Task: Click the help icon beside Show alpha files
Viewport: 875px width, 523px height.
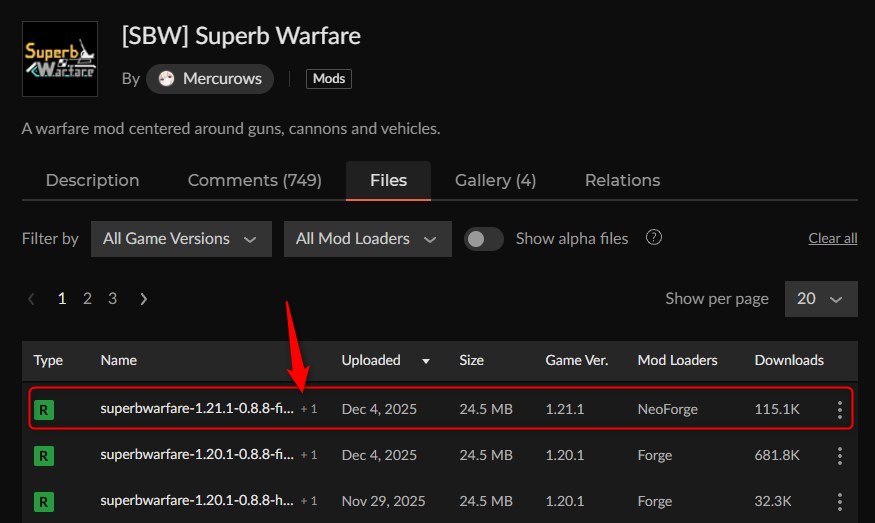Action: pos(654,238)
